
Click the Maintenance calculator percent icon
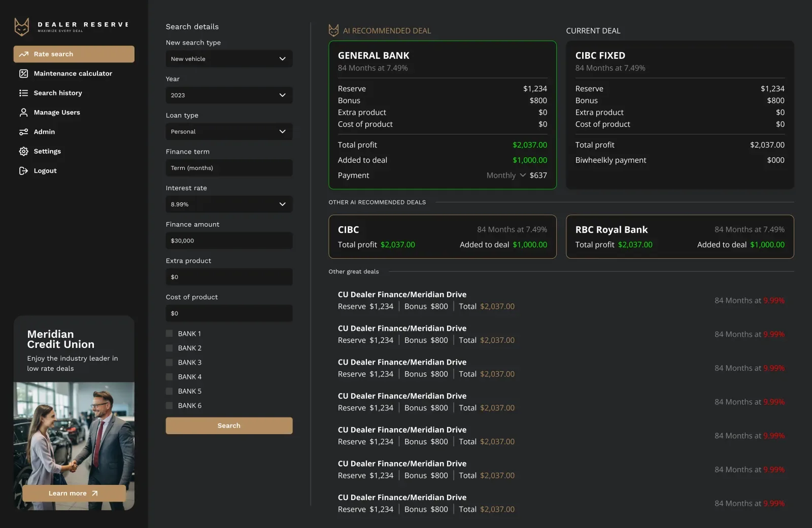click(x=23, y=74)
